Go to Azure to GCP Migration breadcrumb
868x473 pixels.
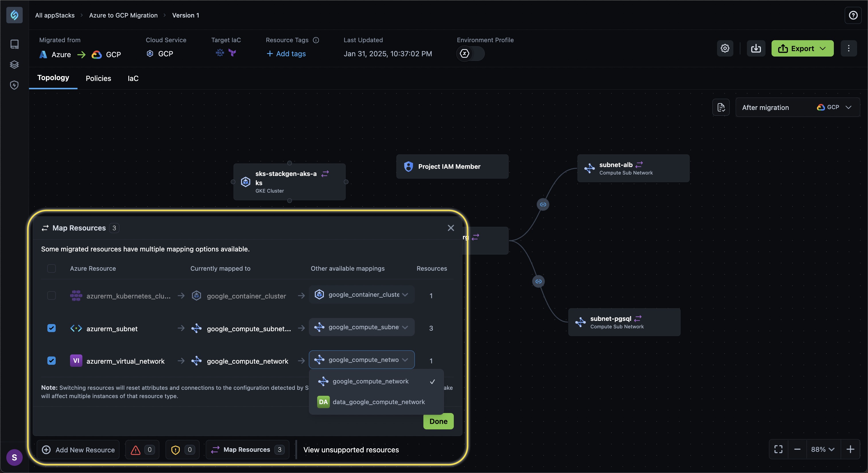(123, 15)
